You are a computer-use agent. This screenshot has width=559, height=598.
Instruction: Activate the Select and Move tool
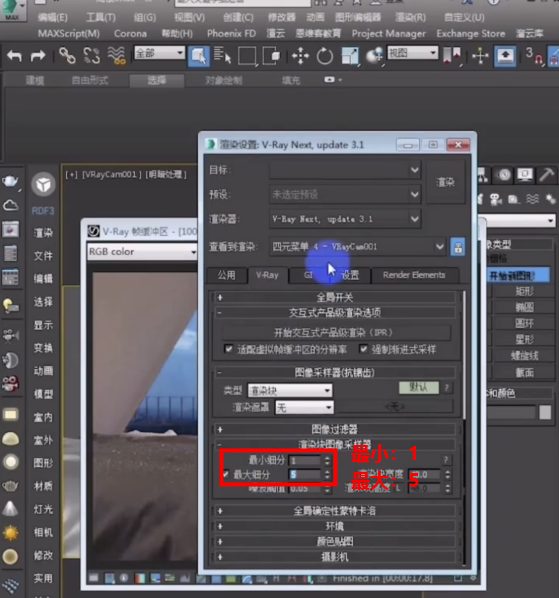[x=300, y=56]
